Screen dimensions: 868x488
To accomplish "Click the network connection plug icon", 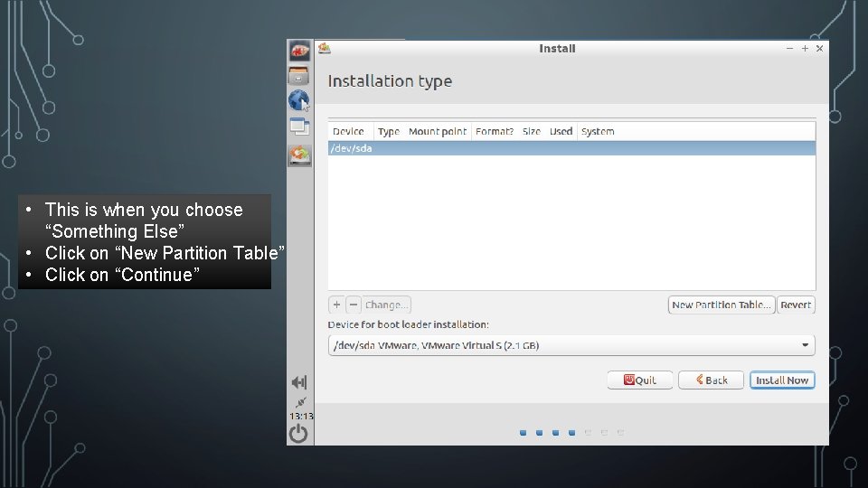I will pyautogui.click(x=300, y=401).
